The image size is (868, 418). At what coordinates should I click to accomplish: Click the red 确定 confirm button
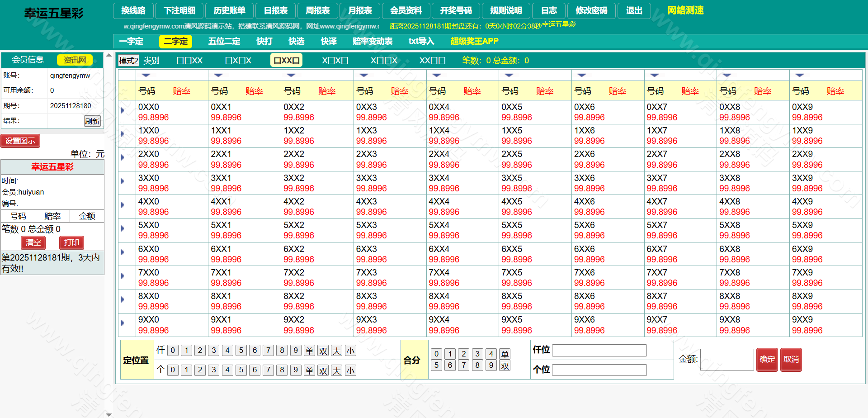(767, 360)
